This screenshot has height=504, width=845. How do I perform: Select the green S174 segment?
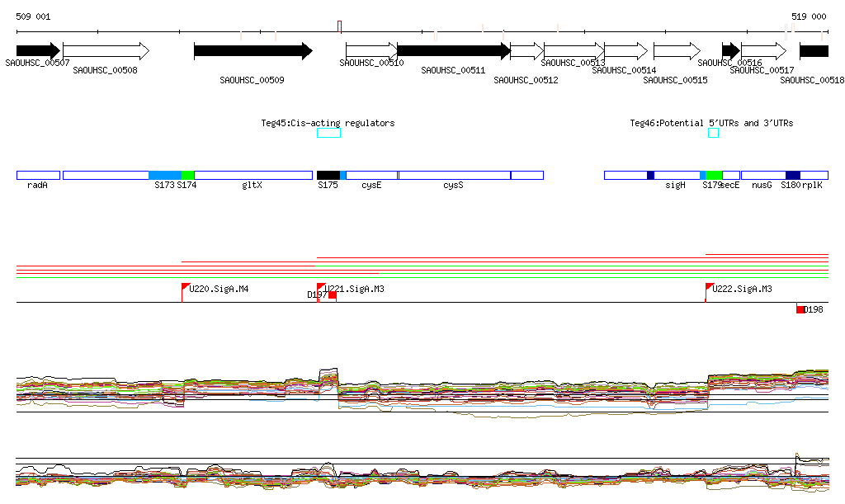[187, 175]
